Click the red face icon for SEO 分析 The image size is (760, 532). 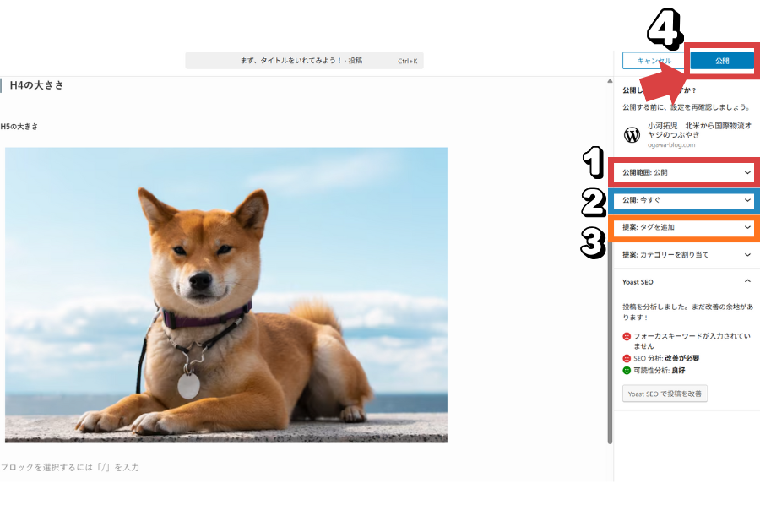[627, 358]
